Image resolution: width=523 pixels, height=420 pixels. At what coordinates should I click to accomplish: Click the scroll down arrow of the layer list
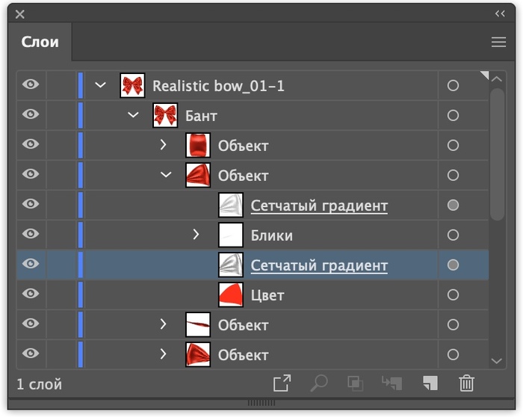(x=498, y=361)
